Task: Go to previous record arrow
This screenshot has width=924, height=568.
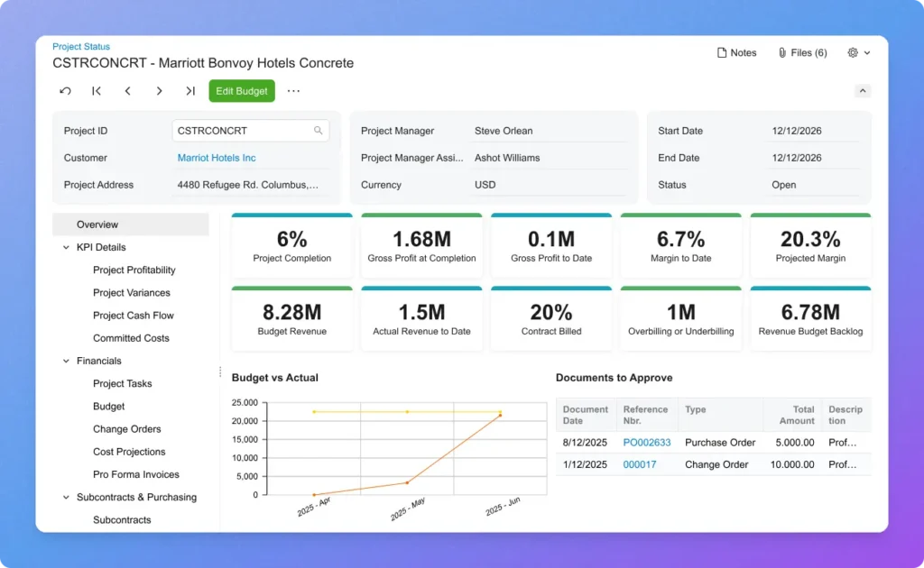Action: coord(128,91)
